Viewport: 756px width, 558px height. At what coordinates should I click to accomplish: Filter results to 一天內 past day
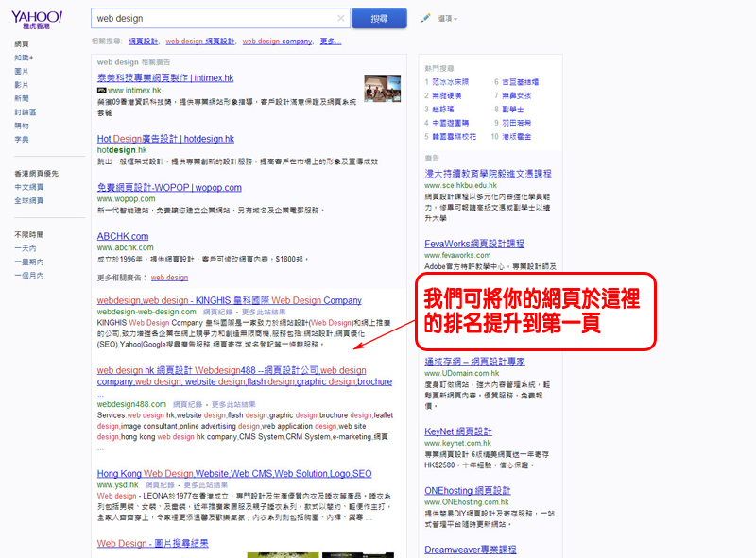coord(26,247)
